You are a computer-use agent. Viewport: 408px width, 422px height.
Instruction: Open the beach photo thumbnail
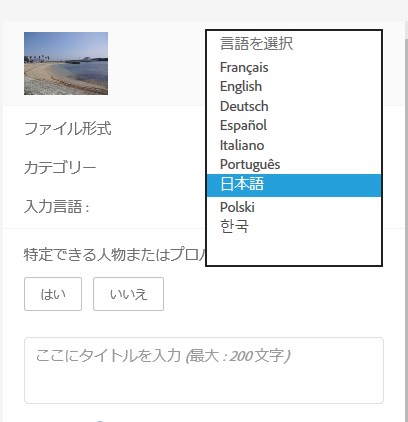[66, 63]
